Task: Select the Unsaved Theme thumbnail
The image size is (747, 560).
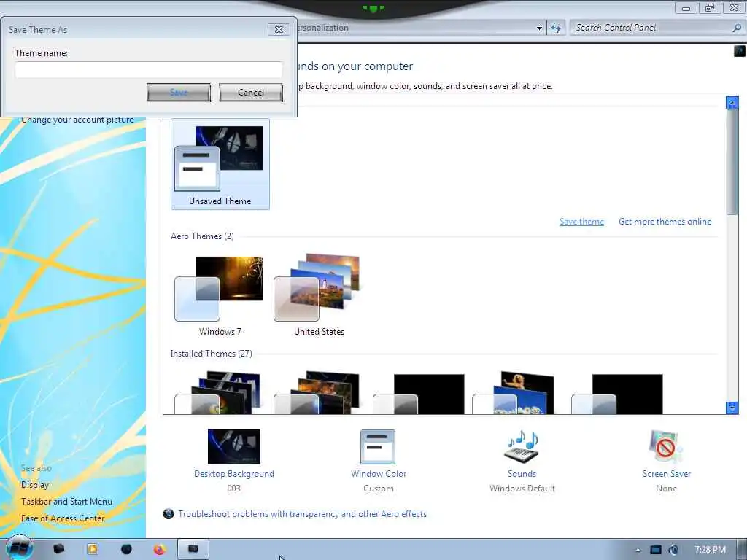Action: [220, 164]
